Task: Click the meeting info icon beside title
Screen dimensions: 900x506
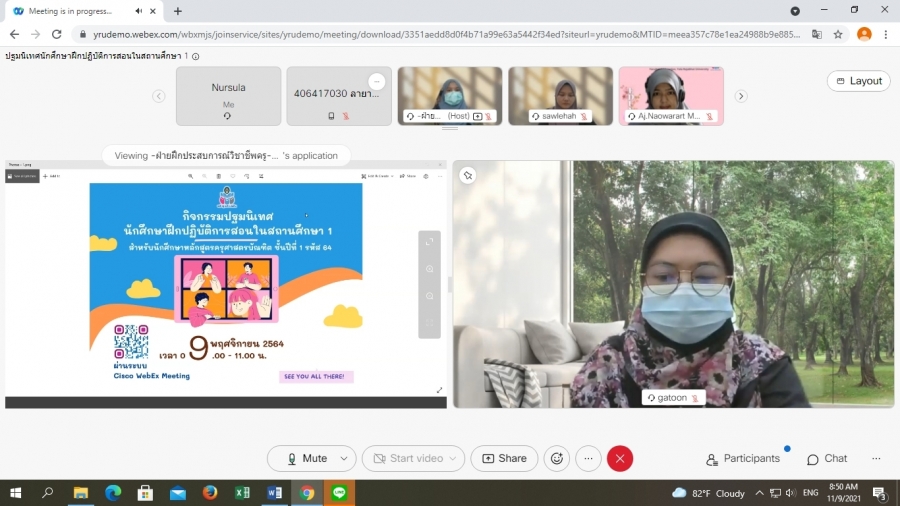Action: click(196, 56)
